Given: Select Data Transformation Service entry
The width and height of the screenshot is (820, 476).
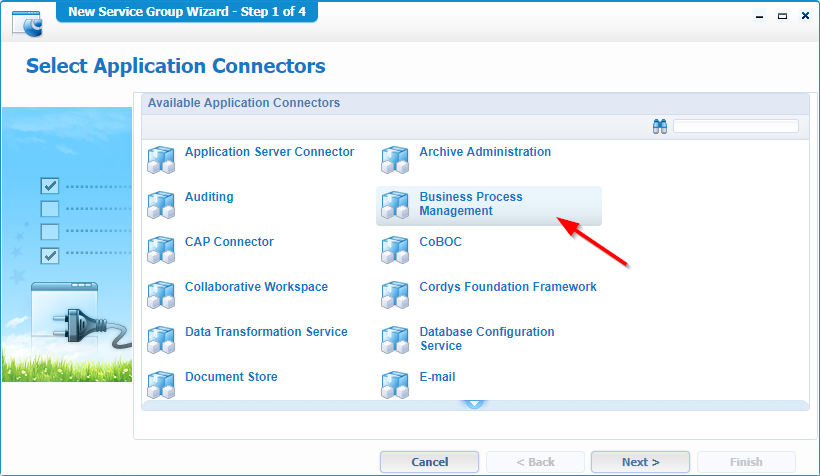Looking at the screenshot, I should [x=266, y=332].
